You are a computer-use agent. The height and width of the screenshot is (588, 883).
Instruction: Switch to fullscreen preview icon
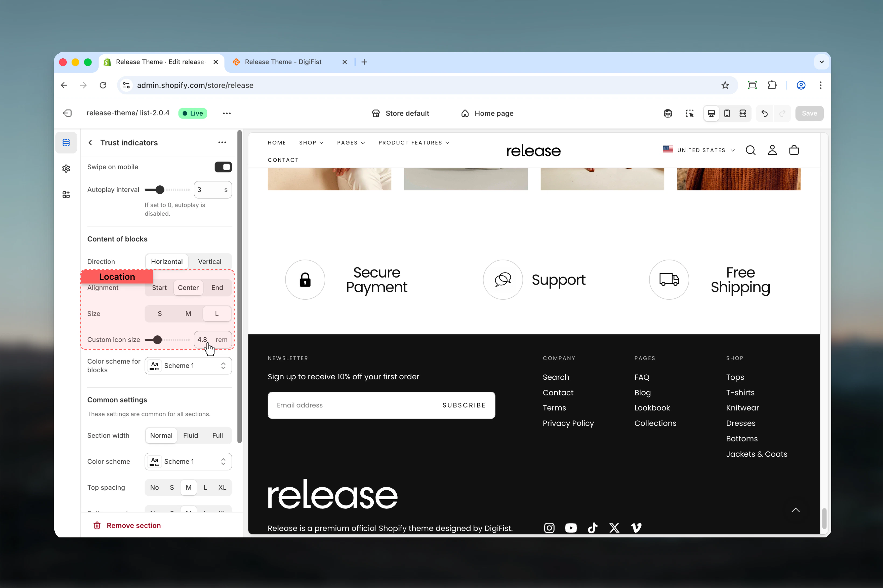point(743,113)
